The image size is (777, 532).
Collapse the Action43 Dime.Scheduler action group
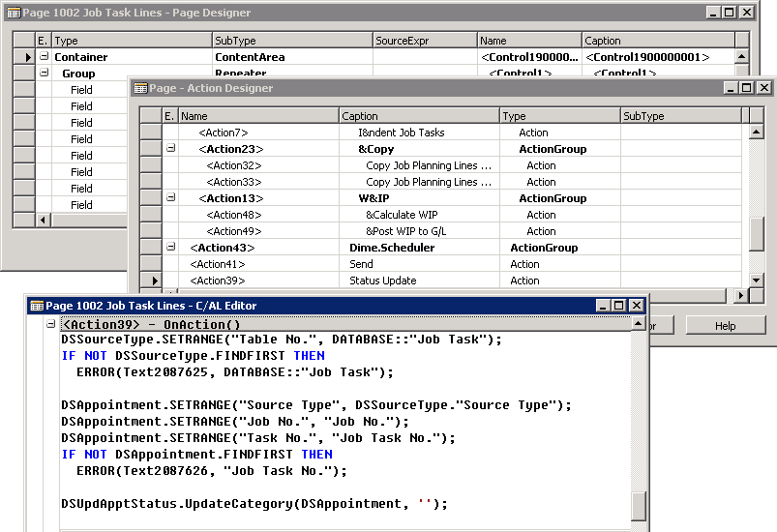click(x=170, y=247)
